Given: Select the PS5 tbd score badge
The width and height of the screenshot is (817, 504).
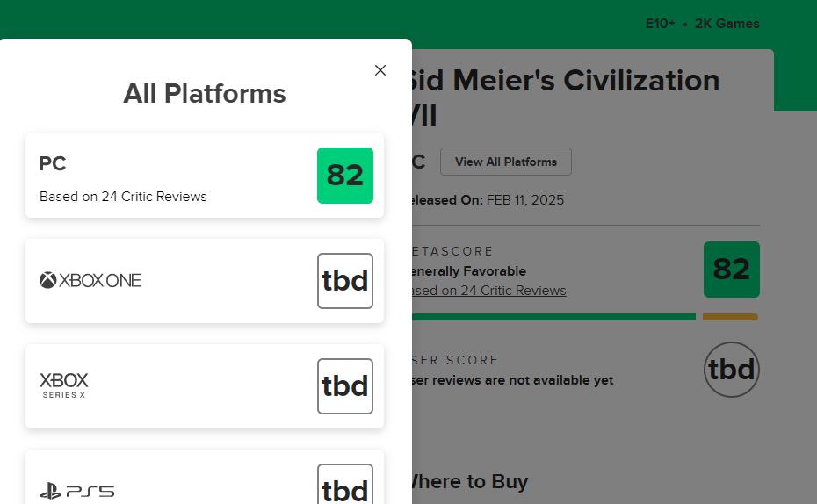Looking at the screenshot, I should [x=345, y=485].
